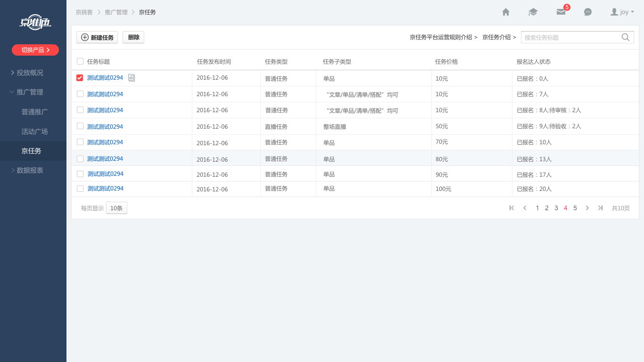Viewport: 644px width, 362px height.
Task: Jump to the first page of results
Action: (512, 208)
